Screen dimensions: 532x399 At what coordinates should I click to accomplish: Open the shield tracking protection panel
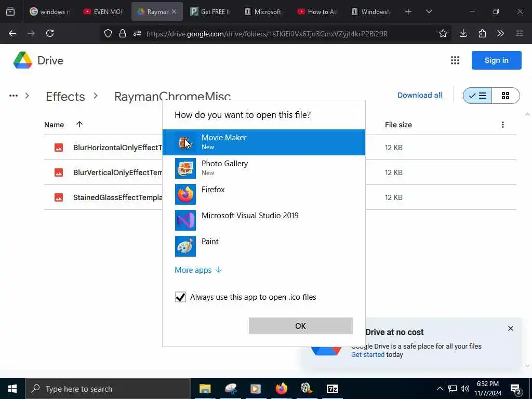click(x=108, y=33)
